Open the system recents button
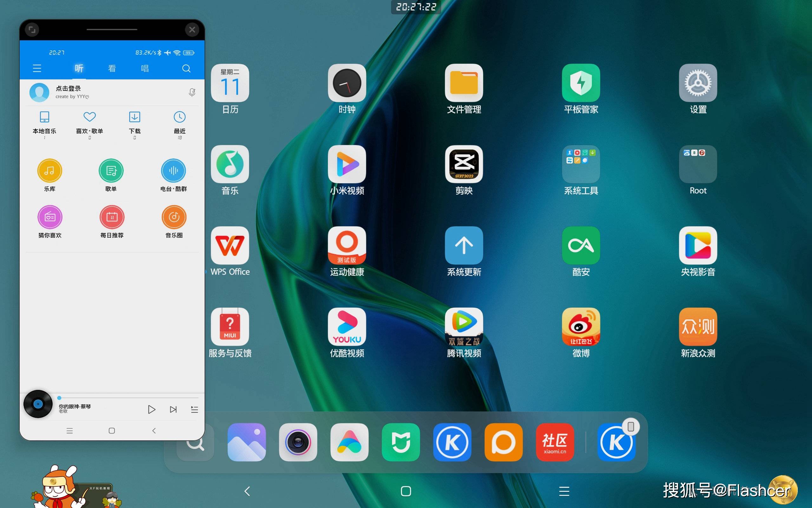The width and height of the screenshot is (812, 508). tap(564, 491)
